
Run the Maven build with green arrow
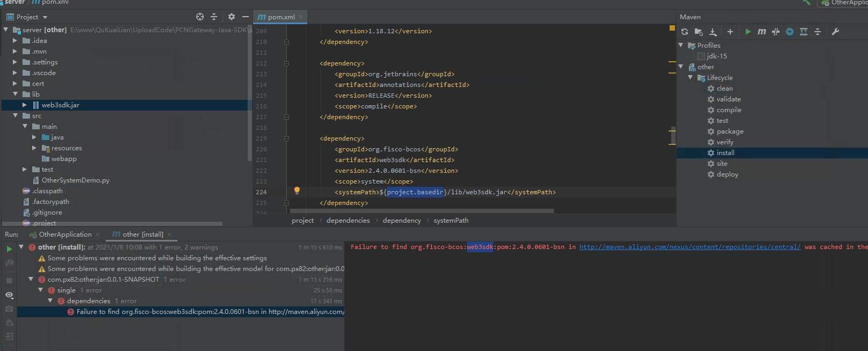748,32
